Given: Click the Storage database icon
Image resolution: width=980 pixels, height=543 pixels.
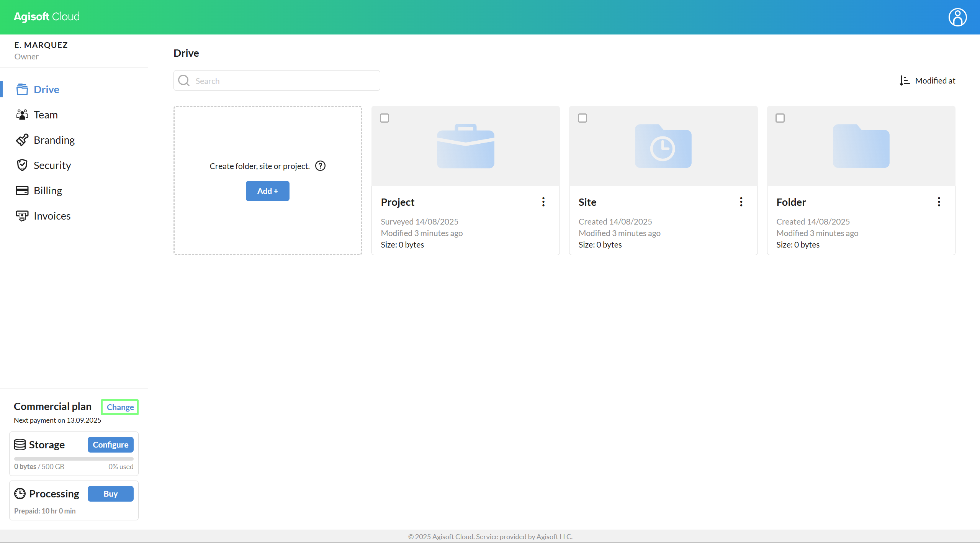Looking at the screenshot, I should tap(20, 445).
